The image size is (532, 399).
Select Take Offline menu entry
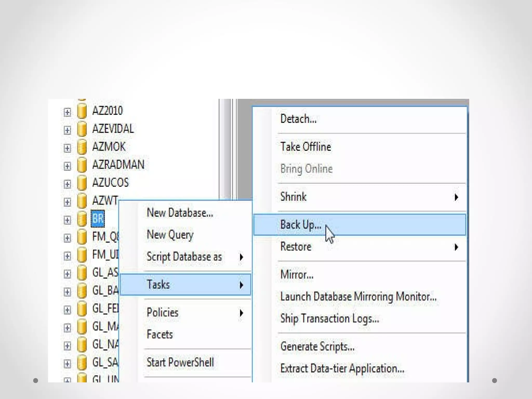306,147
